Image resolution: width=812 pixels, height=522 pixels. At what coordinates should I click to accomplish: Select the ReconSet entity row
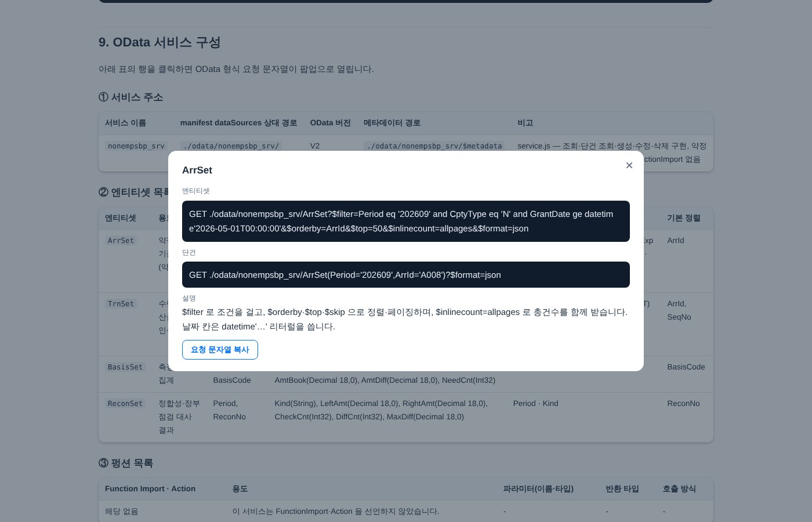point(406,417)
